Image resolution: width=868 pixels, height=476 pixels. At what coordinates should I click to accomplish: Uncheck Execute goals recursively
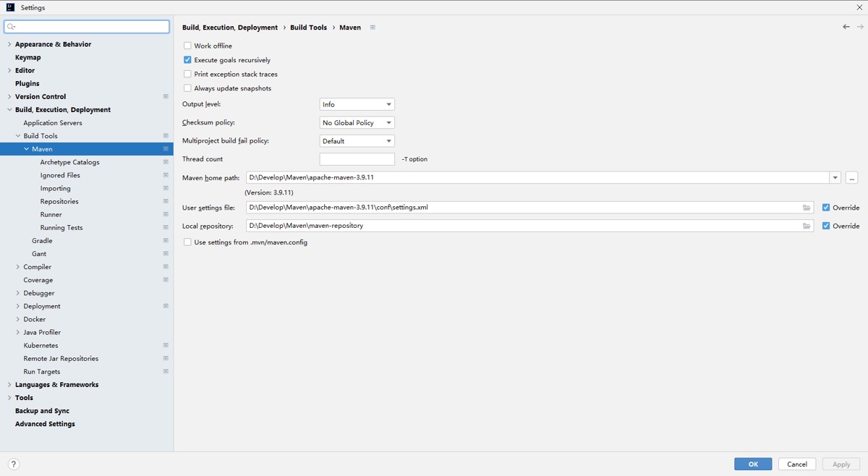point(187,60)
